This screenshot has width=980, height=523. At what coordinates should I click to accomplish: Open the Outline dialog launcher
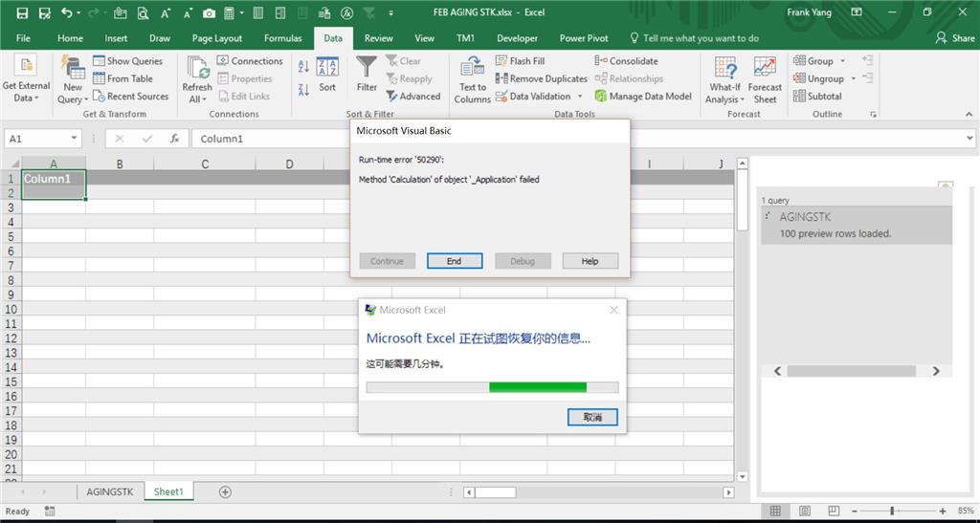(873, 114)
